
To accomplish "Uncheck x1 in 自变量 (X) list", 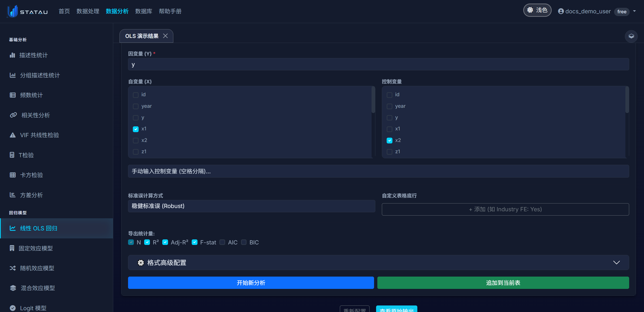I will 136,129.
